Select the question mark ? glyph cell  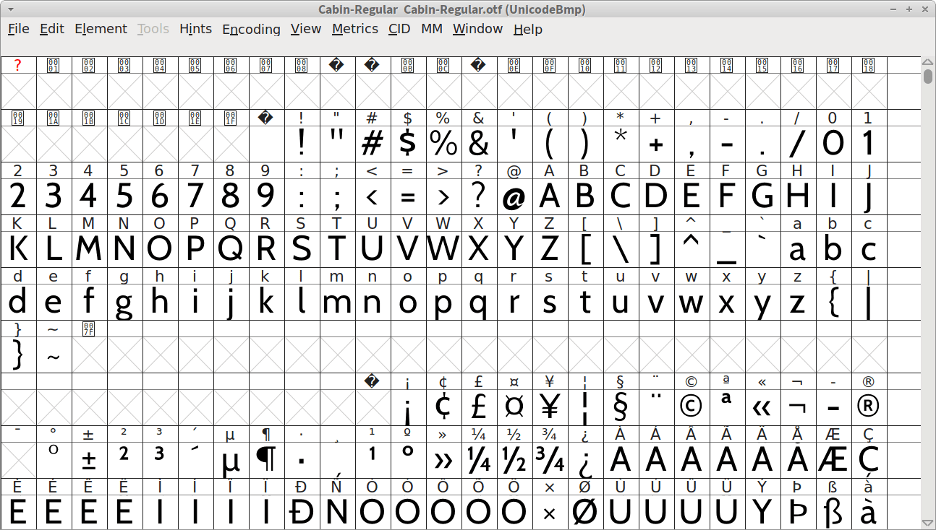479,196
